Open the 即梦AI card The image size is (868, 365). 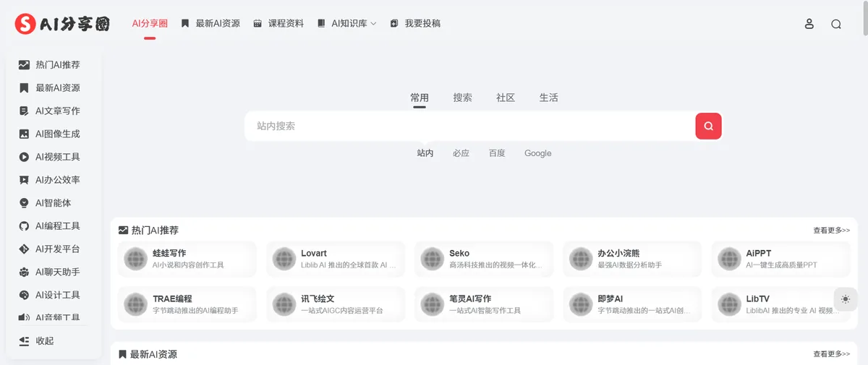[x=632, y=304]
